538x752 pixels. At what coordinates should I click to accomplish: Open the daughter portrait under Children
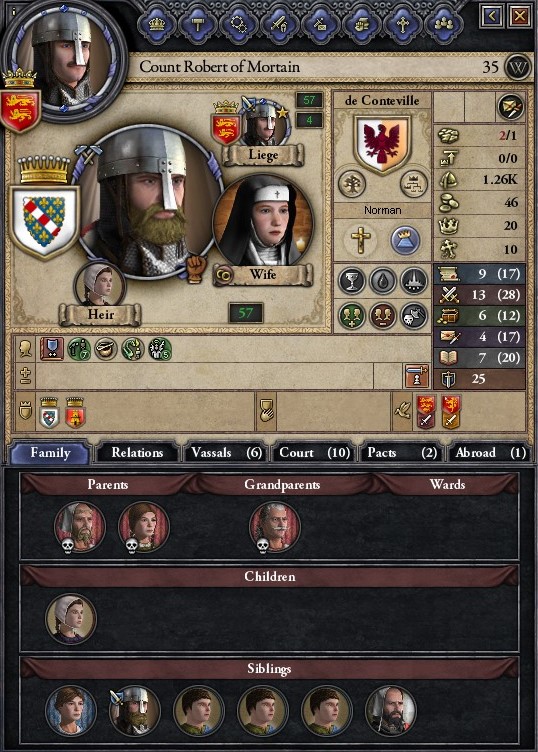point(71,619)
